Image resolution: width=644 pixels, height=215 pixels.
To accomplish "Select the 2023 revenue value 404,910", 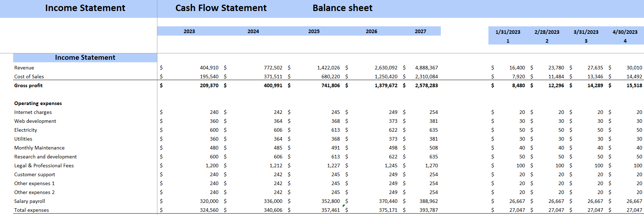I will click(209, 68).
